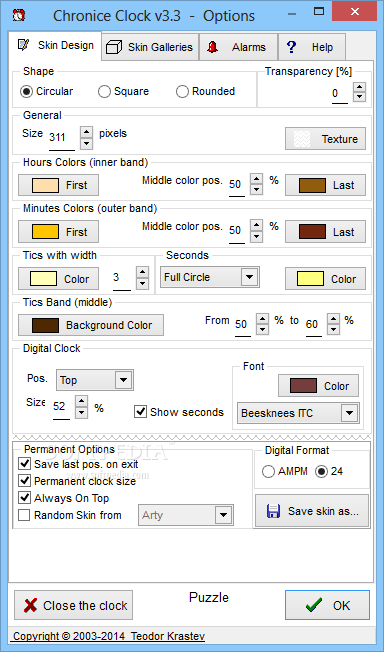This screenshot has height=652, width=384.
Task: Open the Seconds Full Circle dropdown
Action: (x=250, y=277)
